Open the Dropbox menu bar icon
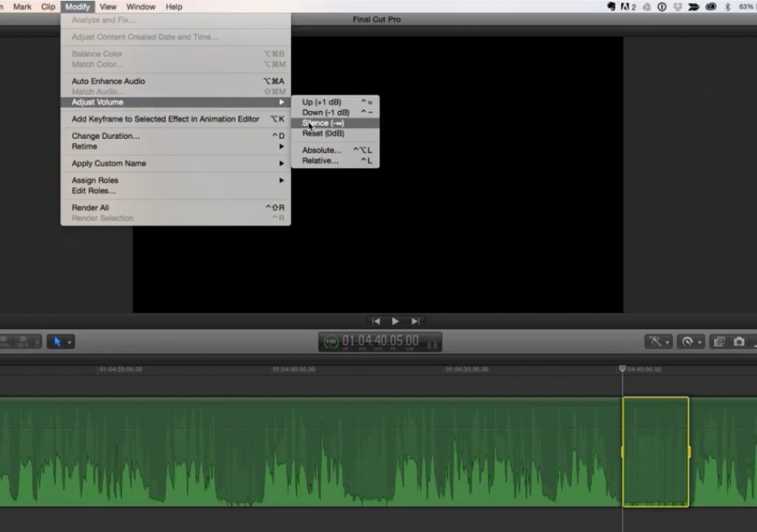This screenshot has width=757, height=532. [x=678, y=7]
